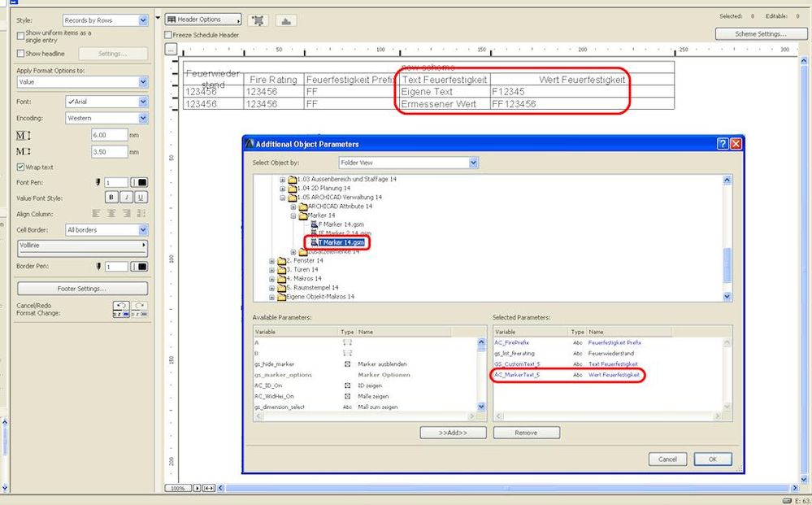Click the underline value font style button
The width and height of the screenshot is (812, 505).
[x=141, y=198]
